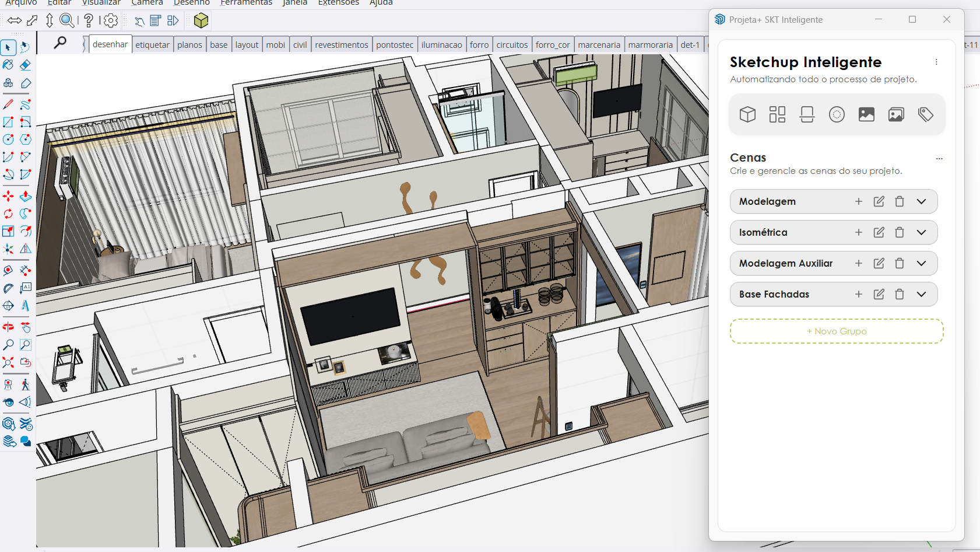Viewport: 980px width, 552px height.
Task: Activate the Eraser tool
Action: pyautogui.click(x=26, y=65)
